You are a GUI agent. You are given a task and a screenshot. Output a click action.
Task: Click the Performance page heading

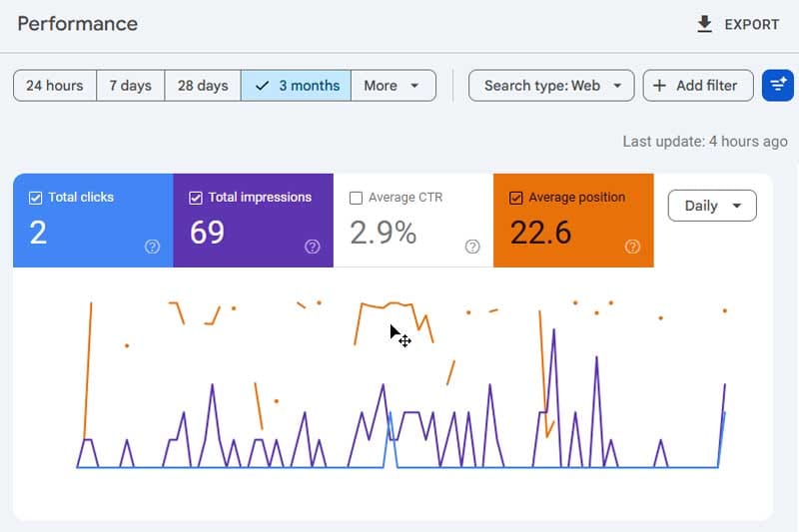click(78, 24)
